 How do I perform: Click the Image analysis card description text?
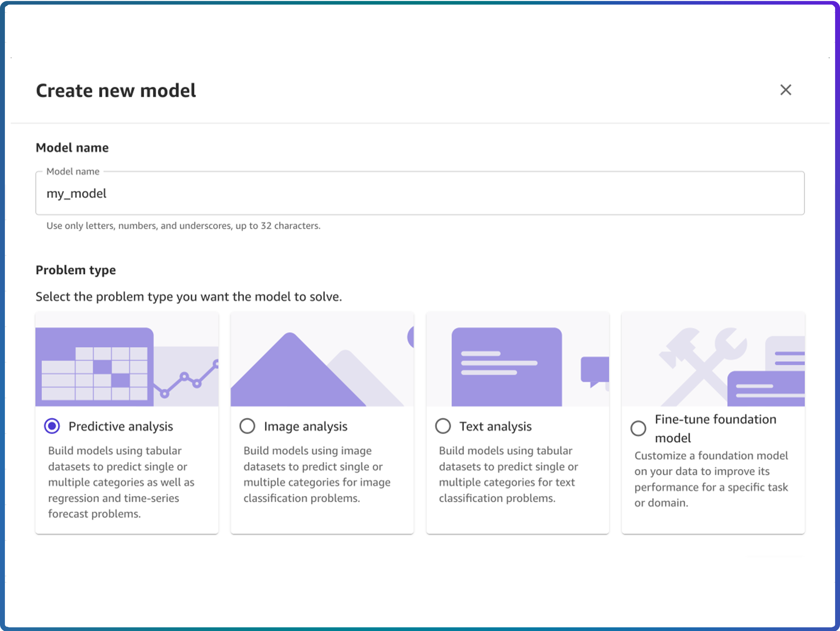coord(317,474)
